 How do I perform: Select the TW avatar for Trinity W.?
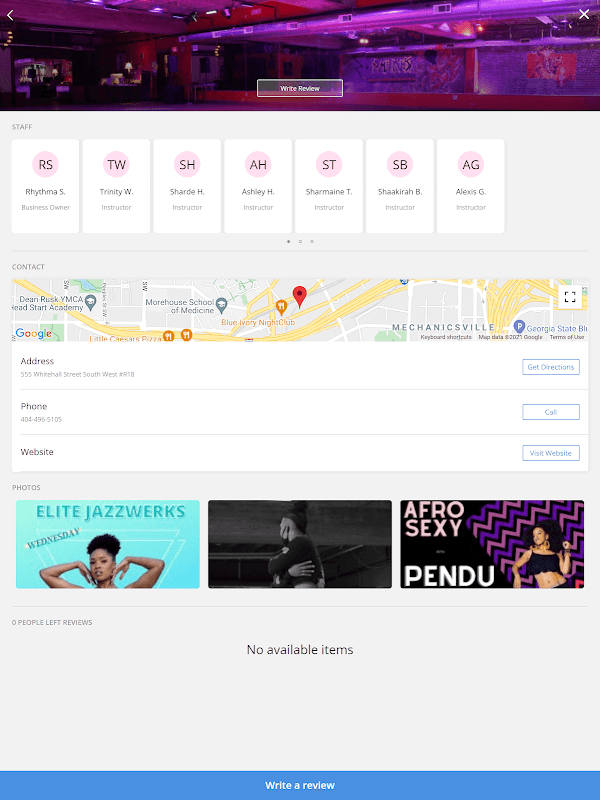[116, 164]
